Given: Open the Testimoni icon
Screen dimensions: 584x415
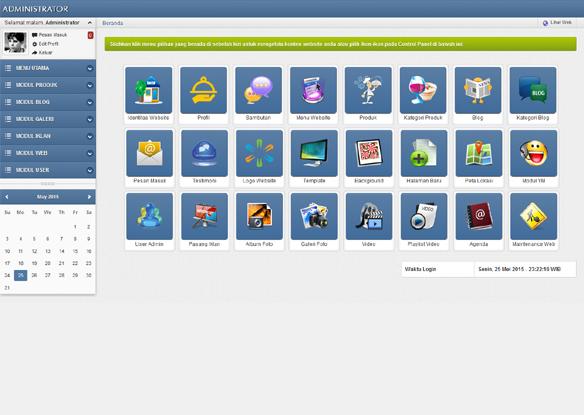Looking at the screenshot, I should 204,153.
